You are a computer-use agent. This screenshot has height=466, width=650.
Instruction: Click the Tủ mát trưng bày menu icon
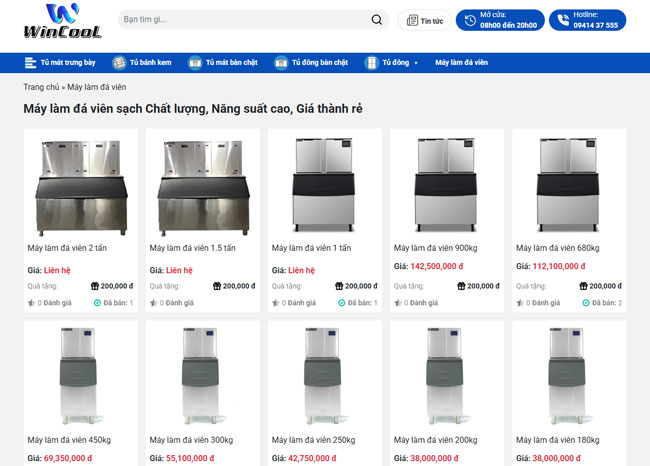(x=30, y=63)
